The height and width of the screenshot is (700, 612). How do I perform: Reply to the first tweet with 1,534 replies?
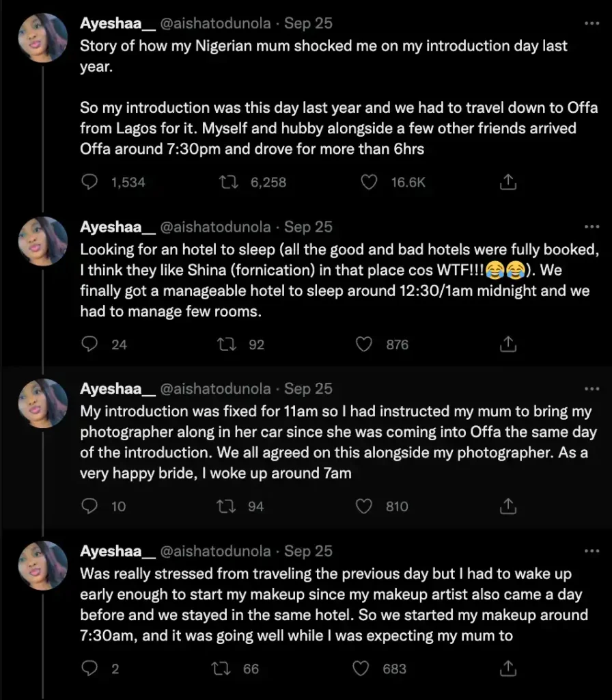tap(89, 183)
